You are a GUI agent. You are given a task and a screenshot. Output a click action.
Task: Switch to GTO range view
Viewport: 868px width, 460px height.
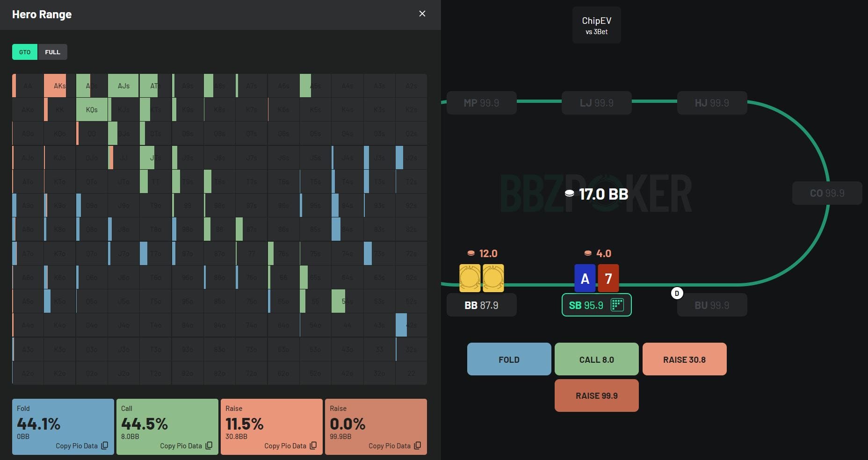pyautogui.click(x=25, y=52)
